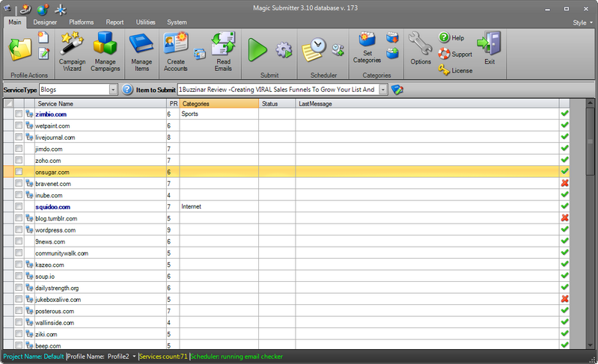Click Project Name: Default in status bar
The height and width of the screenshot is (364, 598).
[x=34, y=357]
